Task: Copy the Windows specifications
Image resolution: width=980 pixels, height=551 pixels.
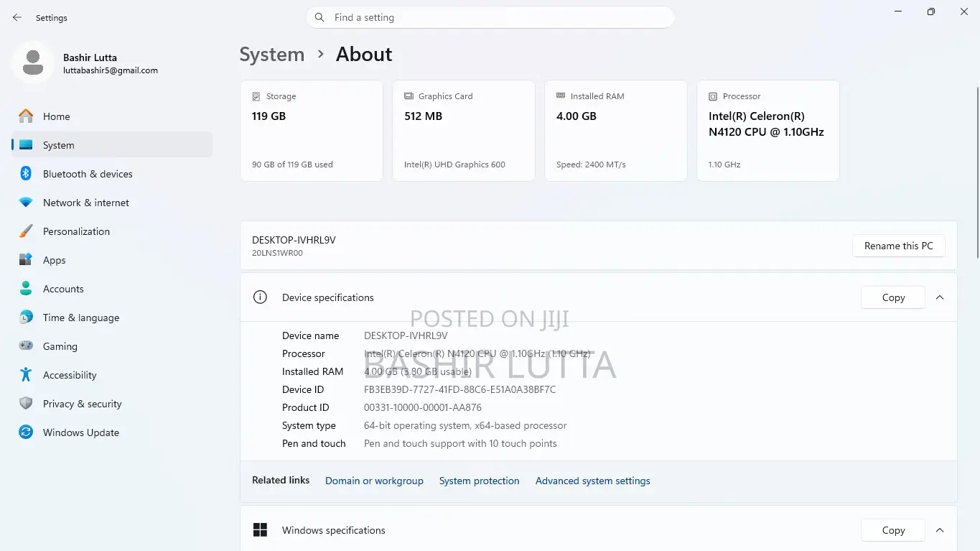Action: tap(893, 530)
